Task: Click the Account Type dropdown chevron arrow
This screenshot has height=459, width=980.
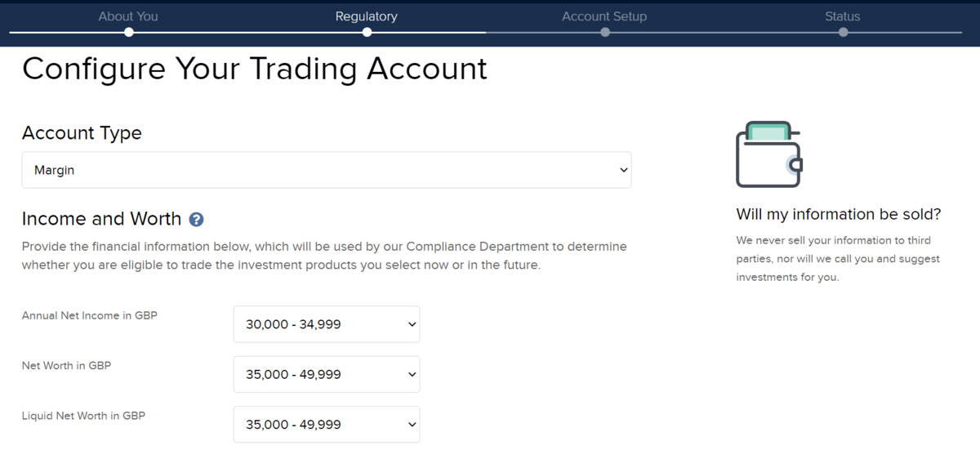Action: (x=624, y=171)
